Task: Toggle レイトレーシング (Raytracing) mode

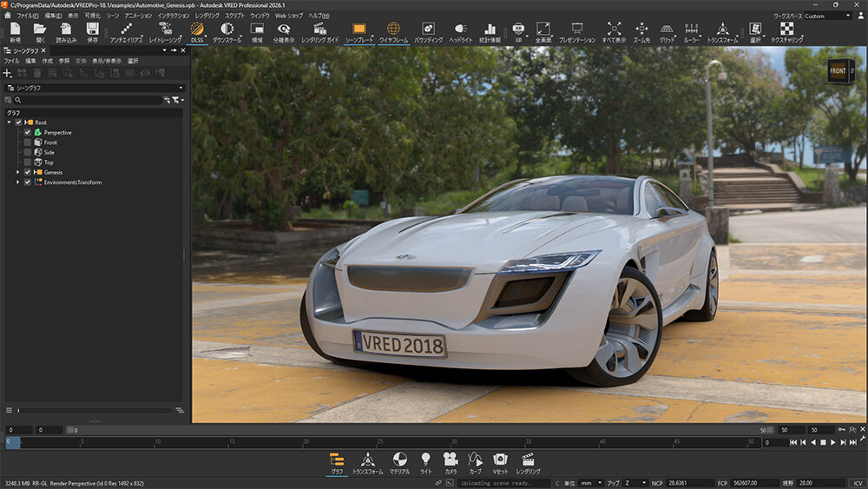Action: 165,32
